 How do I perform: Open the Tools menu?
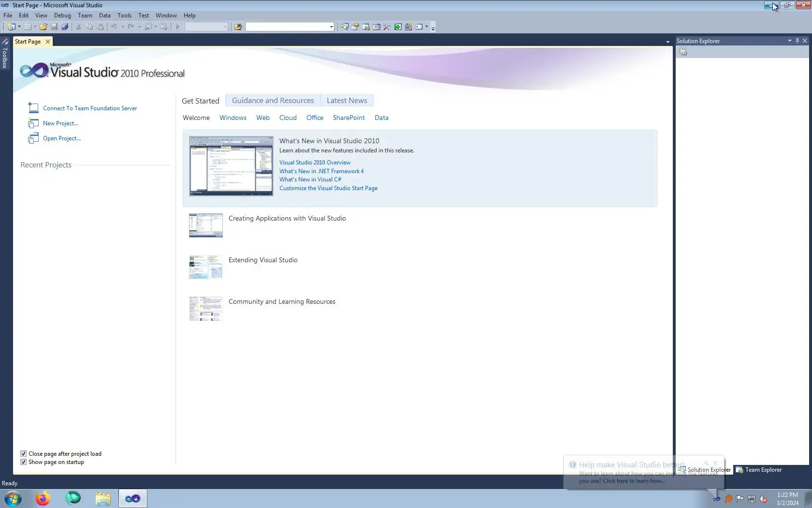click(x=124, y=15)
